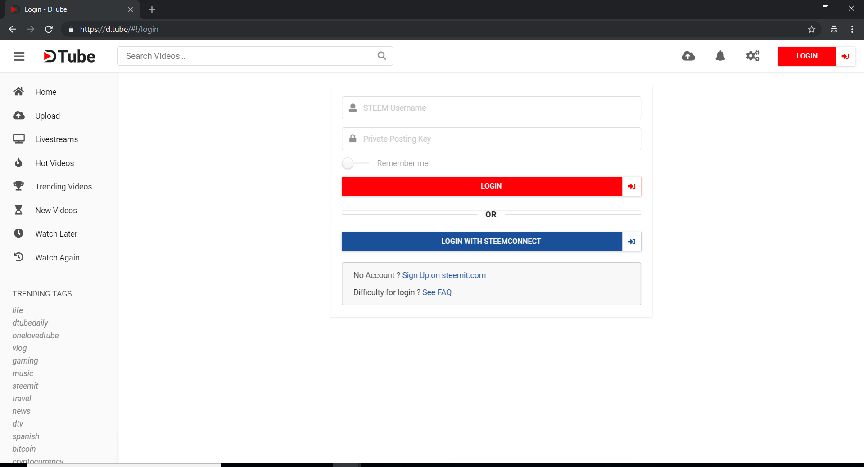View site security lock info
Image resolution: width=868 pixels, height=467 pixels.
coord(71,29)
